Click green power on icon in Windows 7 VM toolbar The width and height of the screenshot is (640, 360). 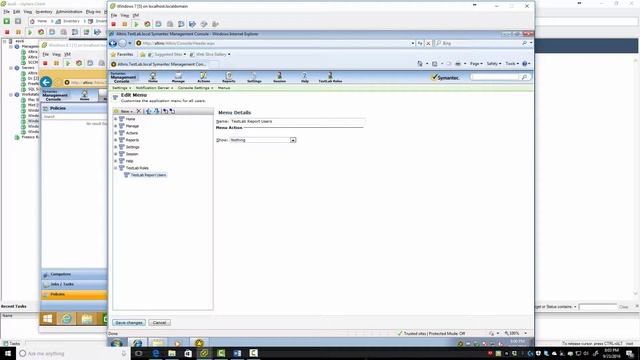click(136, 24)
